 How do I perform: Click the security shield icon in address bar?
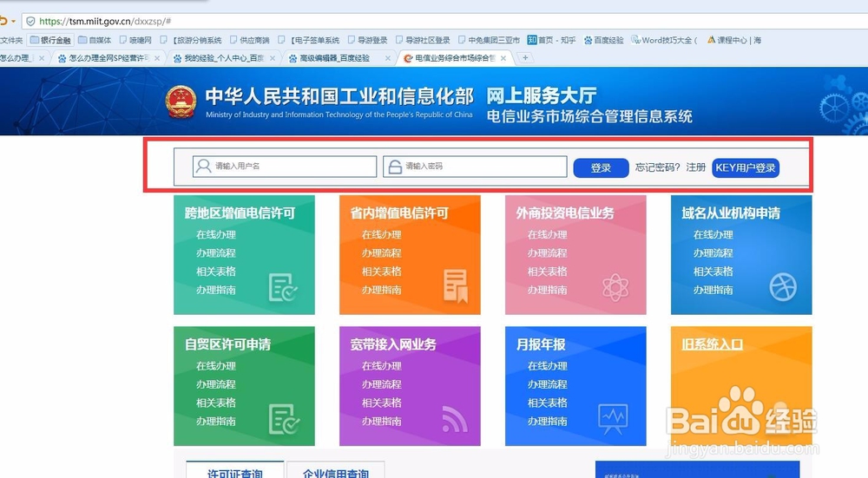coord(31,21)
